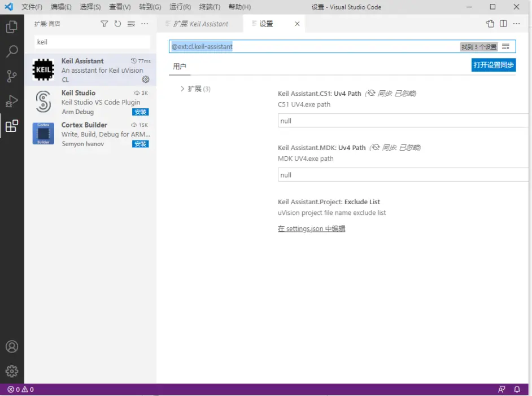The image size is (532, 396).
Task: Clear the settings search input
Action: click(505, 47)
